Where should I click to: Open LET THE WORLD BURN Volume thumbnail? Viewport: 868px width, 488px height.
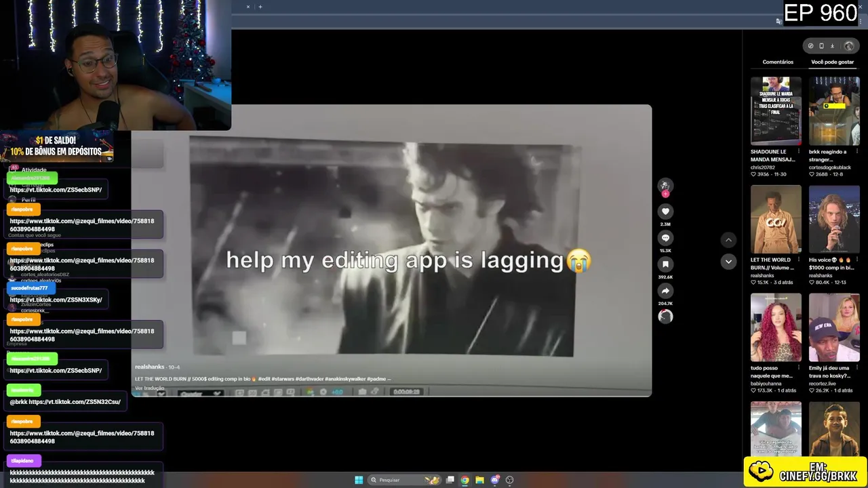(x=776, y=219)
